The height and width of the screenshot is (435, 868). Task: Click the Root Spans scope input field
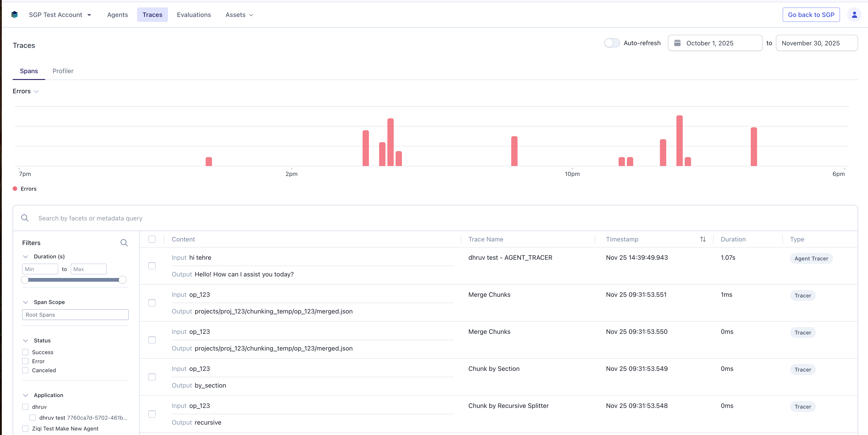pos(75,315)
